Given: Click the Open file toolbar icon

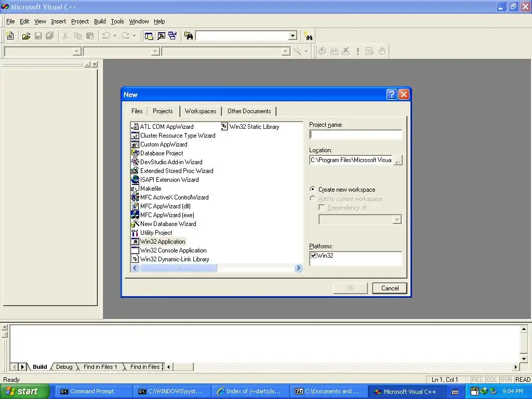Looking at the screenshot, I should coord(26,36).
